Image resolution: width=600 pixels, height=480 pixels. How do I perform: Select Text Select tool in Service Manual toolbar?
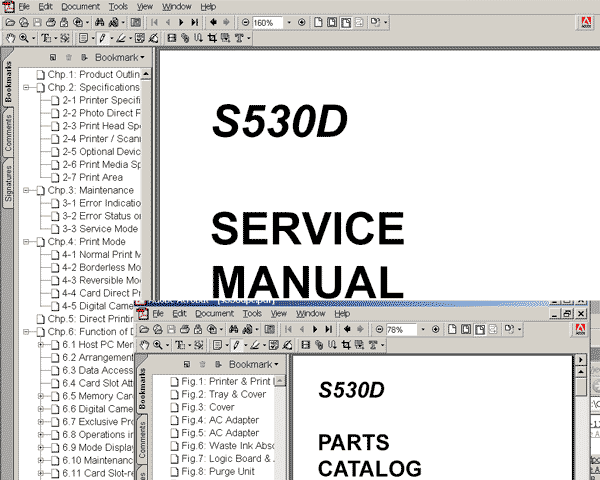click(x=46, y=38)
